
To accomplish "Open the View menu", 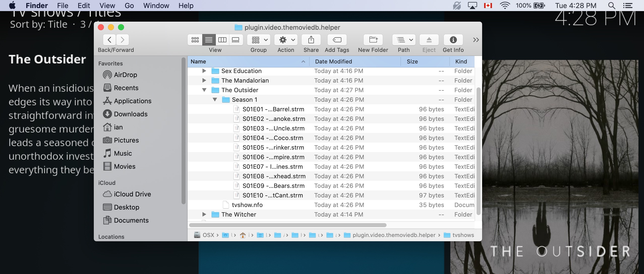I will [107, 5].
